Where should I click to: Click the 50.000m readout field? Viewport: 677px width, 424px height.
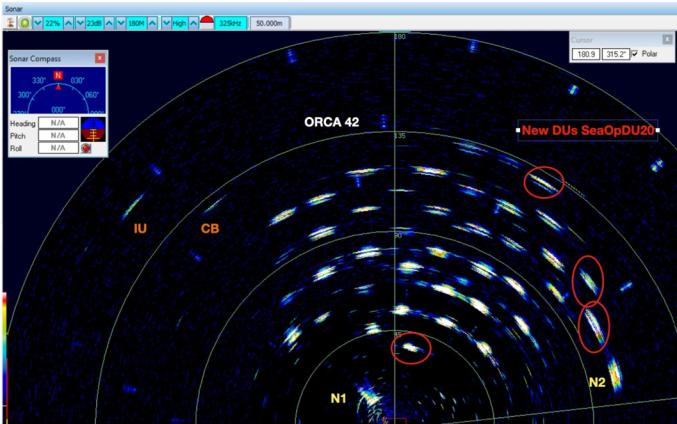point(269,23)
